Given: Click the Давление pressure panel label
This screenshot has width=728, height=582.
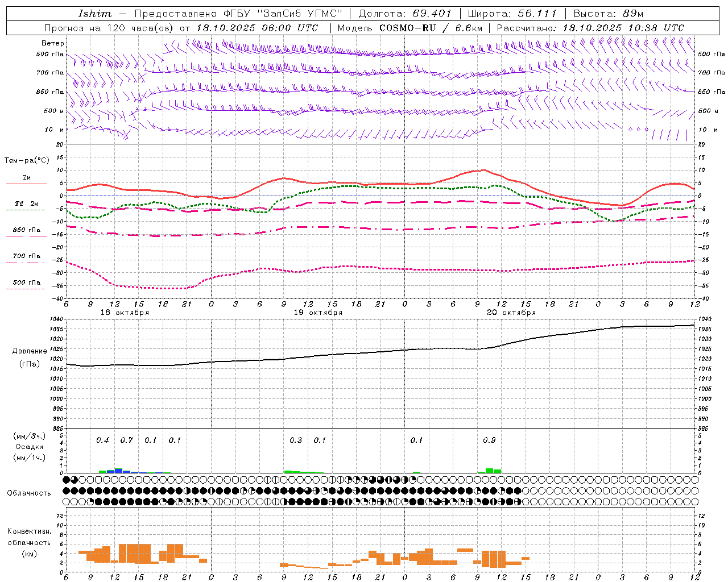Looking at the screenshot, I should point(30,351).
